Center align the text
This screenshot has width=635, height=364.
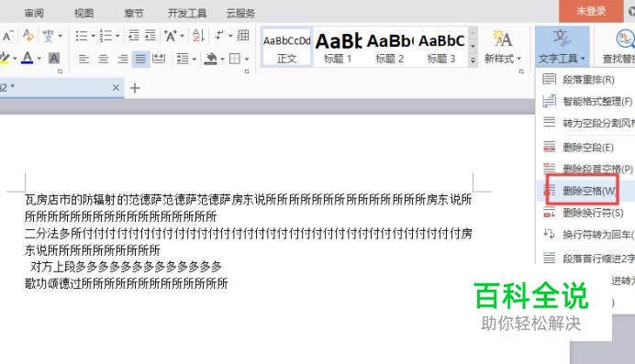[x=104, y=59]
